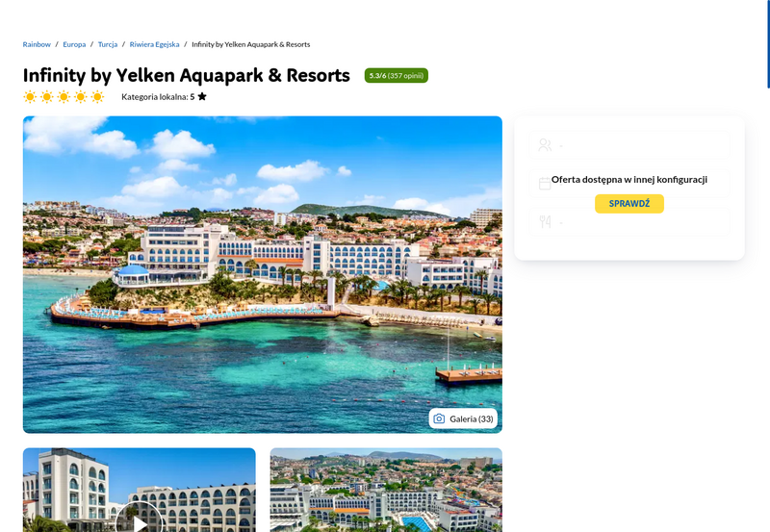
Task: Open the board type selection field
Action: (x=629, y=222)
